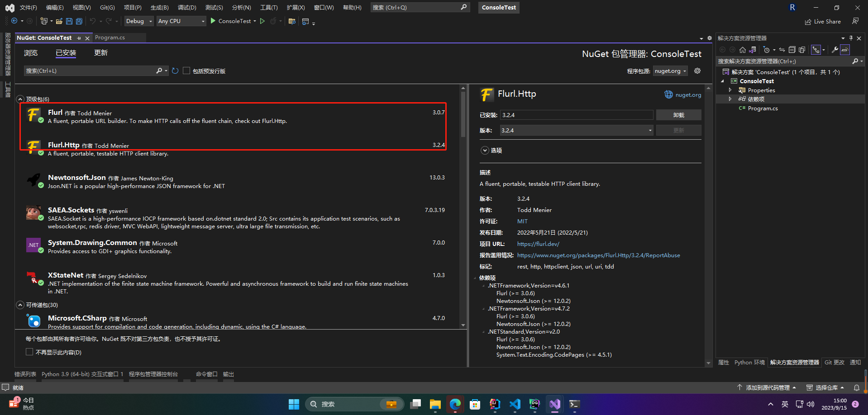This screenshot has height=415, width=868.
Task: Open Visual Studio Code from the taskbar
Action: (x=515, y=404)
